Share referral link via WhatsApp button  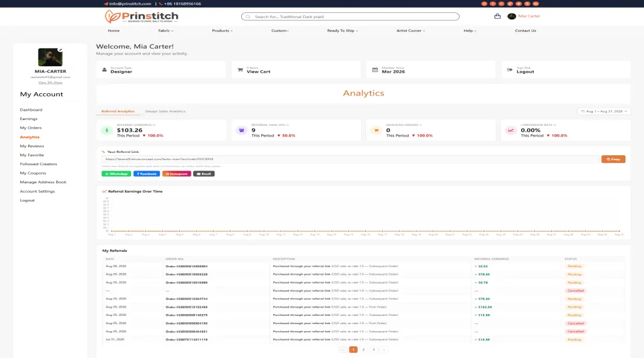117,174
